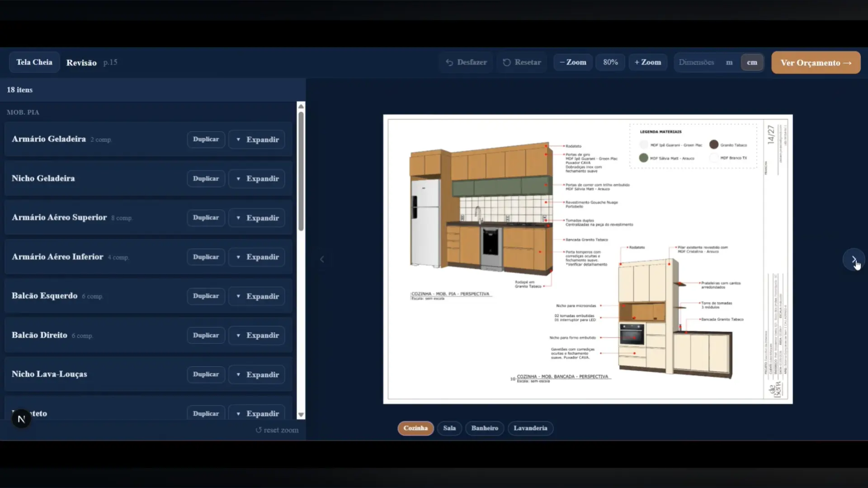
Task: Select the Banheiro tab
Action: pyautogui.click(x=485, y=428)
